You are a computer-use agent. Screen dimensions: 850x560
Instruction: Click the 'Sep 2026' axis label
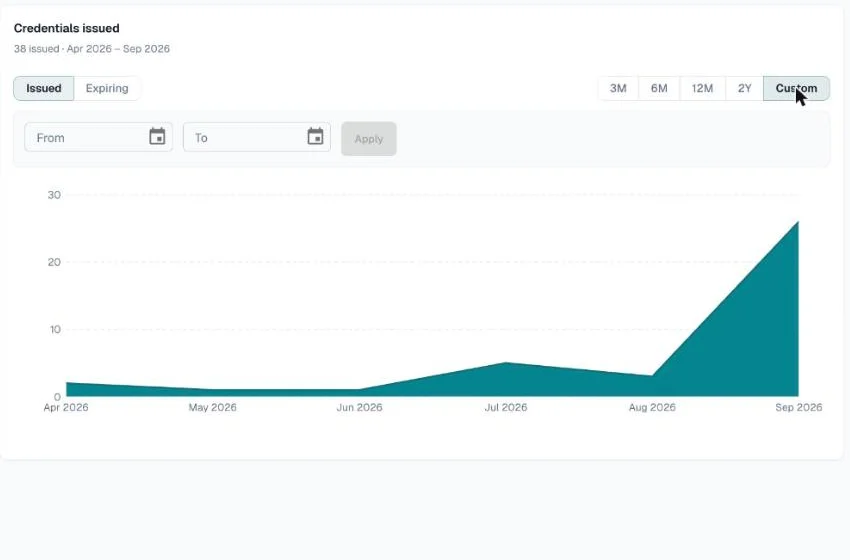(799, 408)
